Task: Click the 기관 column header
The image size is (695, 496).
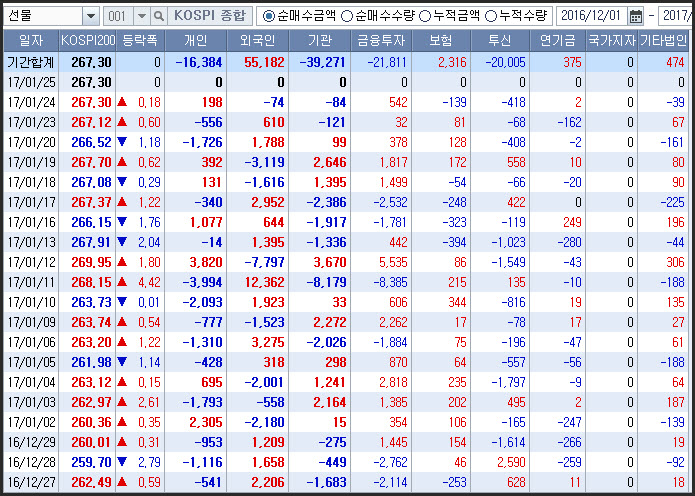Action: point(320,41)
